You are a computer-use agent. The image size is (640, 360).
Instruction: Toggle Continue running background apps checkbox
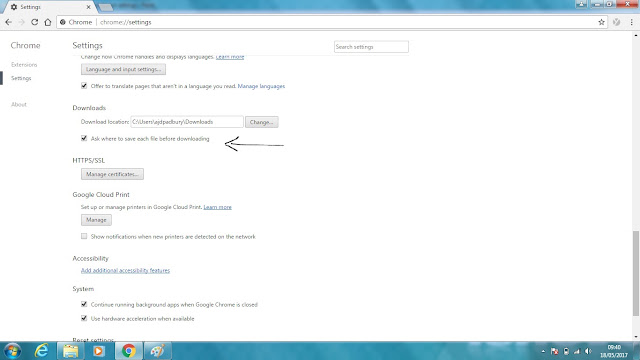click(x=84, y=304)
